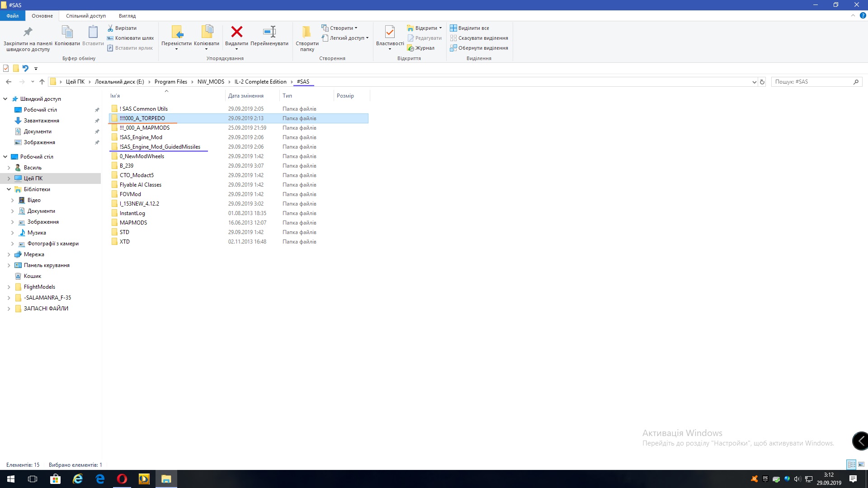Screen dimensions: 868x488
Task: Open Opera browser from taskbar
Action: pos(122,479)
